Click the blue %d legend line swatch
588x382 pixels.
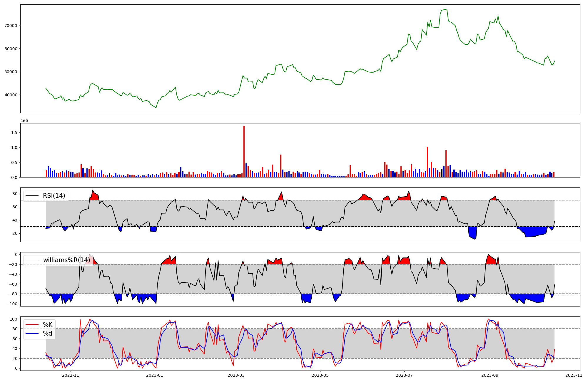click(32, 334)
